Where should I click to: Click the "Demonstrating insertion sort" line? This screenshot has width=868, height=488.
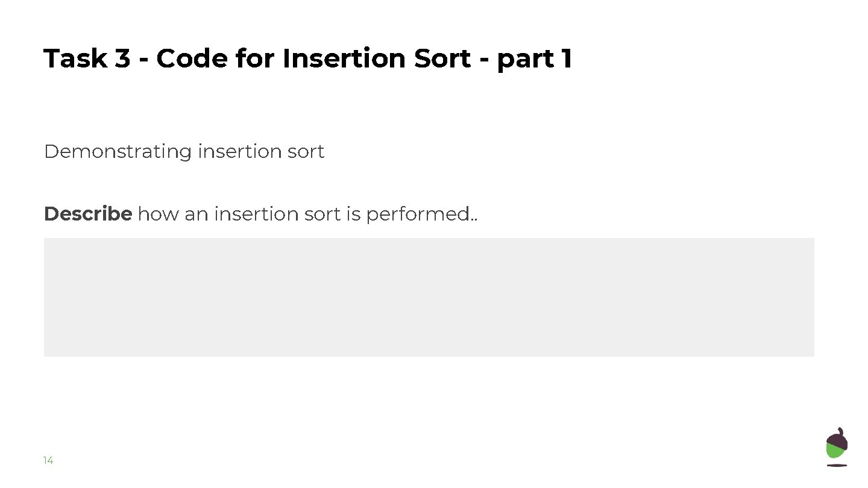(x=184, y=151)
